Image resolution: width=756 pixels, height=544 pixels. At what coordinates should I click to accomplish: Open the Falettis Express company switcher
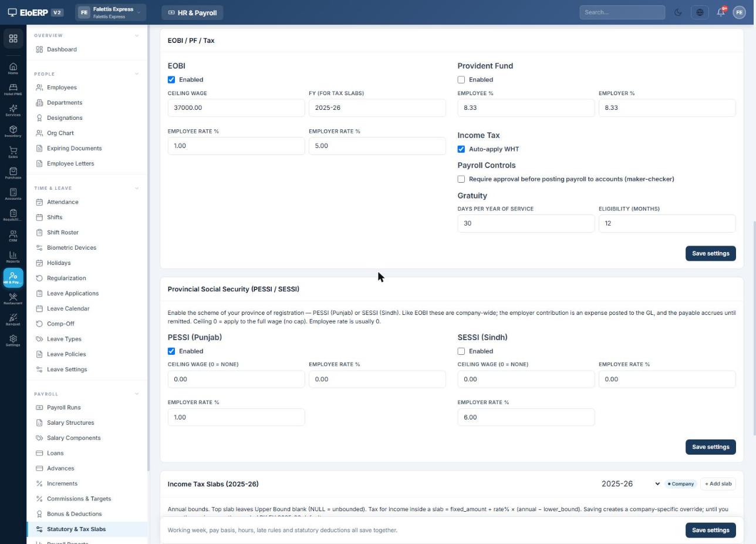coord(110,12)
